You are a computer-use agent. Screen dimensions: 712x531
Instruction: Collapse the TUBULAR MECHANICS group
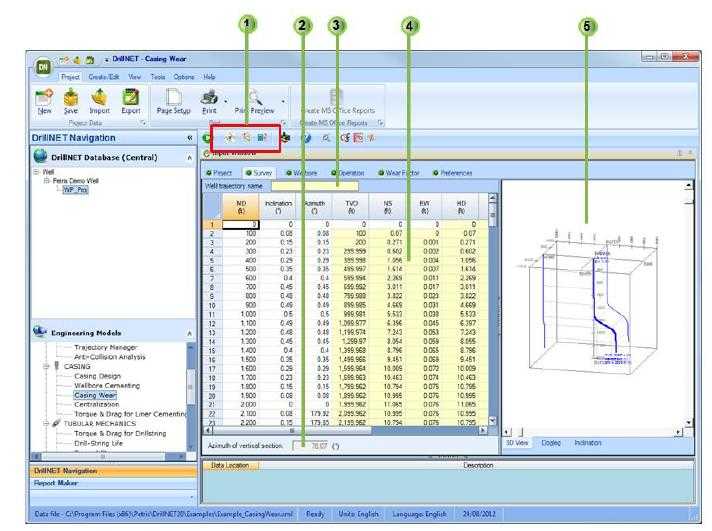tap(46, 423)
